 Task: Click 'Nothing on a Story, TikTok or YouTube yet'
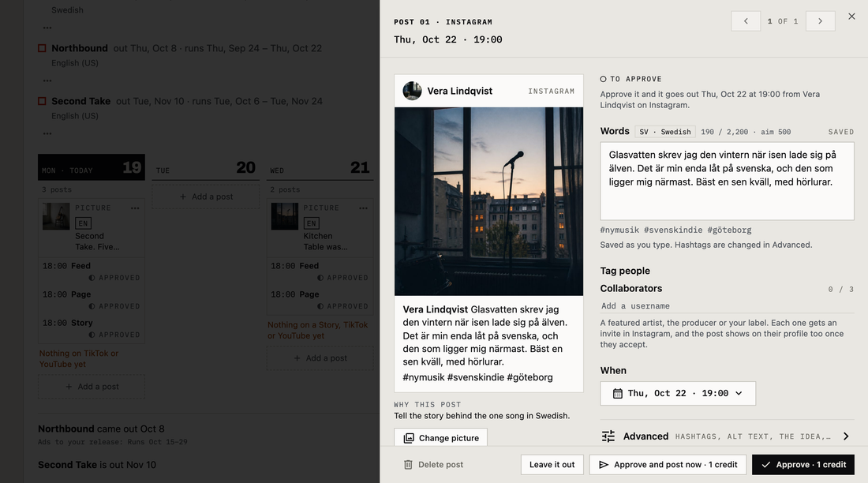point(318,330)
